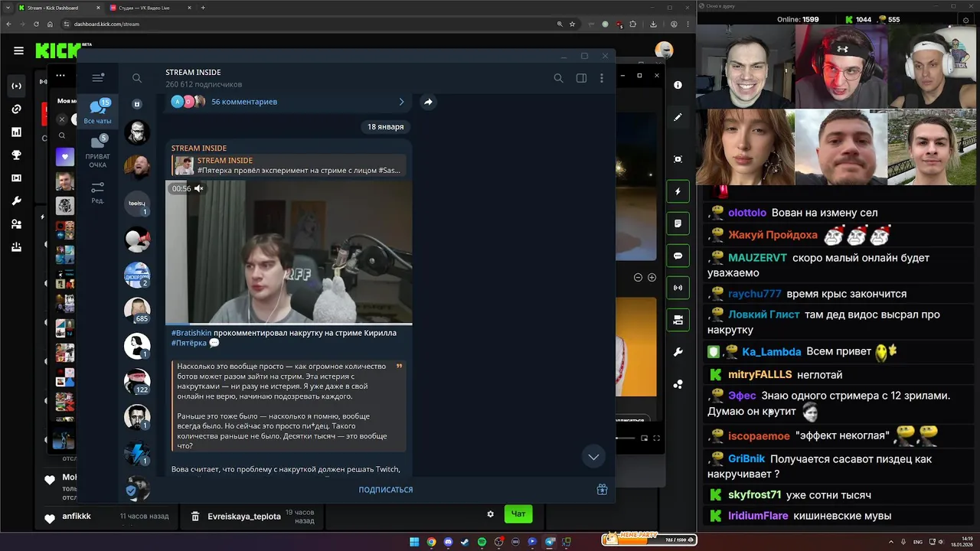Click the broadcast signal icon in Kick toolbar
Image resolution: width=980 pixels, height=551 pixels.
(x=678, y=288)
